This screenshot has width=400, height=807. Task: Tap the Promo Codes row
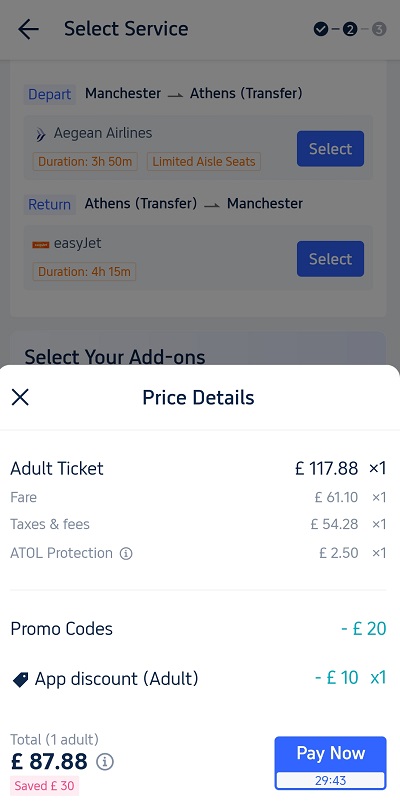(198, 629)
